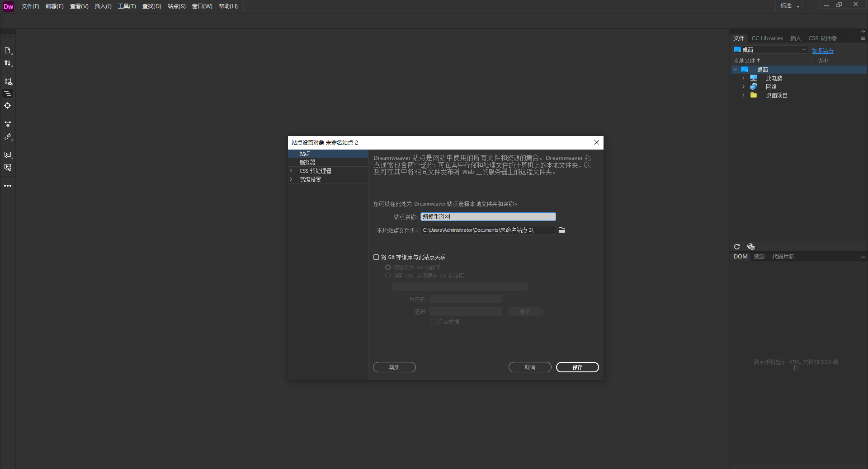Select initialize as Git repository radio button

point(388,267)
